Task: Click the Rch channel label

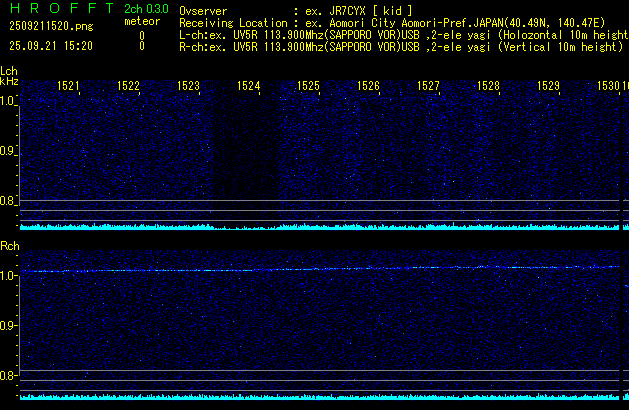Action: click(x=9, y=245)
